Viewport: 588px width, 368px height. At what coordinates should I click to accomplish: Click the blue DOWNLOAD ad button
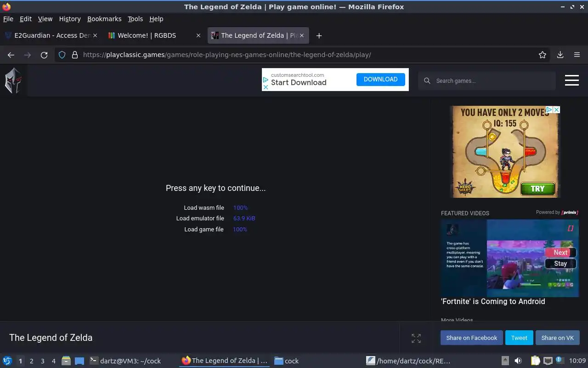[380, 80]
